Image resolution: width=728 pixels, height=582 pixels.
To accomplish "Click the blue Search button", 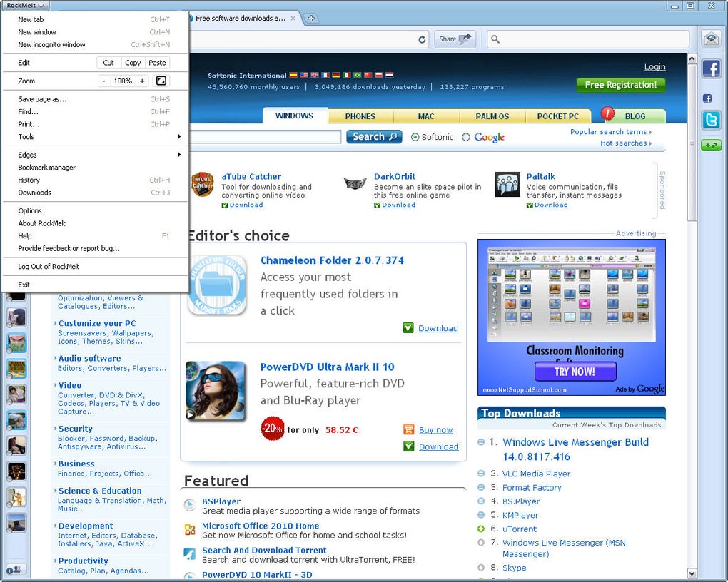I will coord(374,136).
